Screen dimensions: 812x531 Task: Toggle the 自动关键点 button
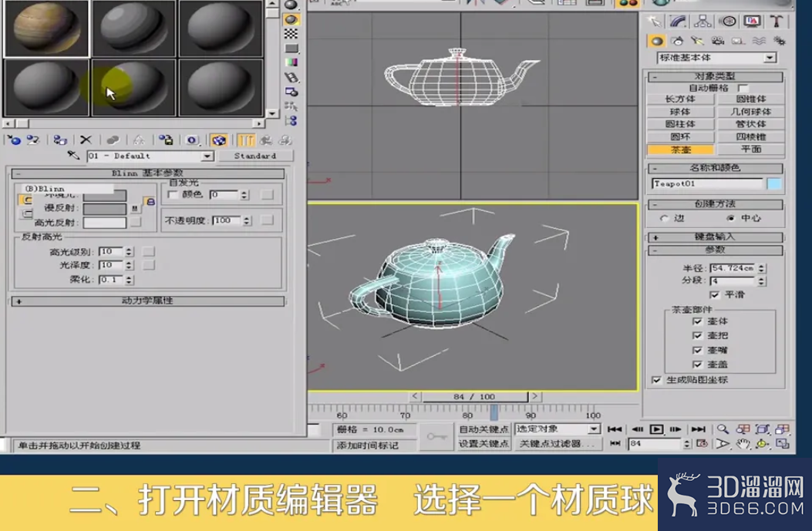click(x=483, y=429)
